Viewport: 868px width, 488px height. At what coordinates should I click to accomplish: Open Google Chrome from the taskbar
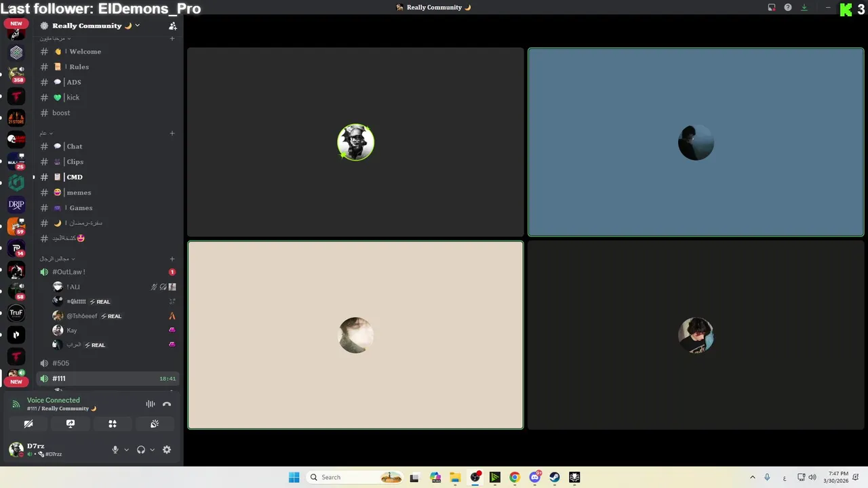click(x=515, y=477)
